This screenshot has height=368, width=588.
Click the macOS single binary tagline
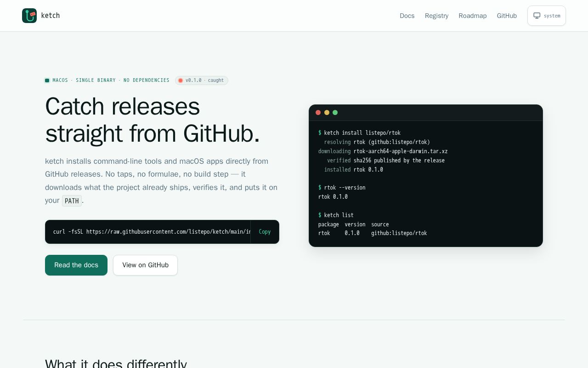click(107, 80)
